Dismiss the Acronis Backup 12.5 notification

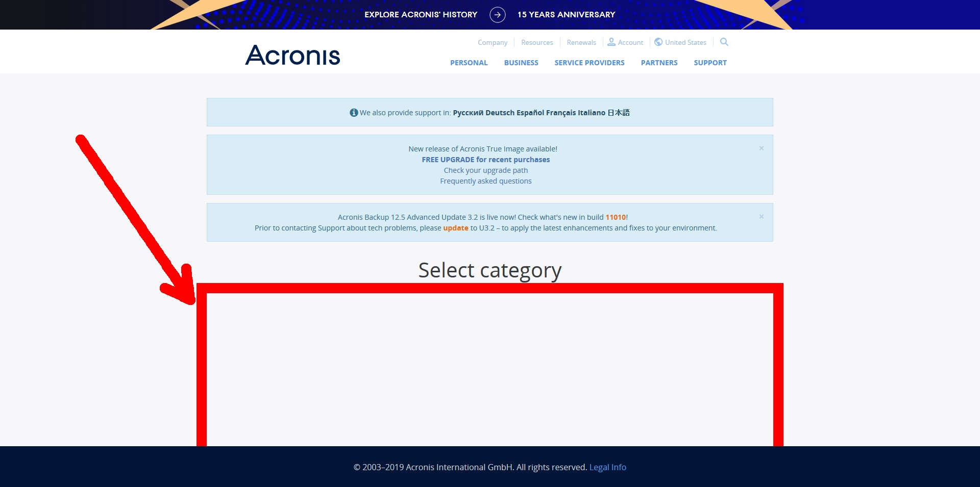(761, 216)
